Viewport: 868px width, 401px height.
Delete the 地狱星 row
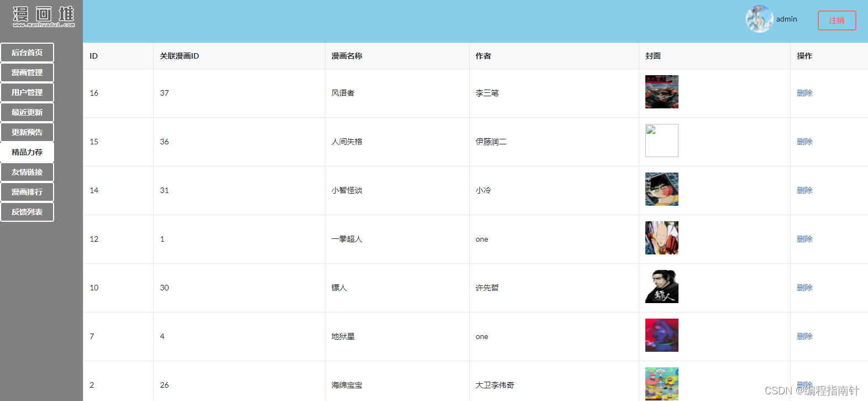[x=804, y=336]
